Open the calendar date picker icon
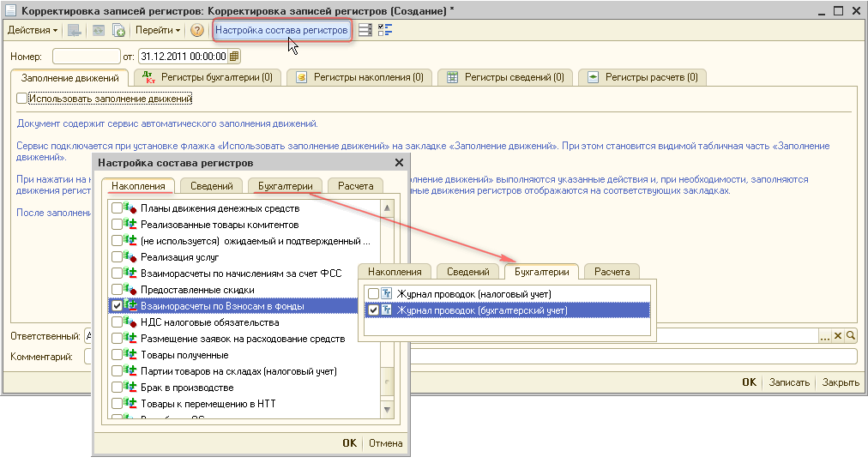Image resolution: width=868 pixels, height=463 pixels. point(234,57)
